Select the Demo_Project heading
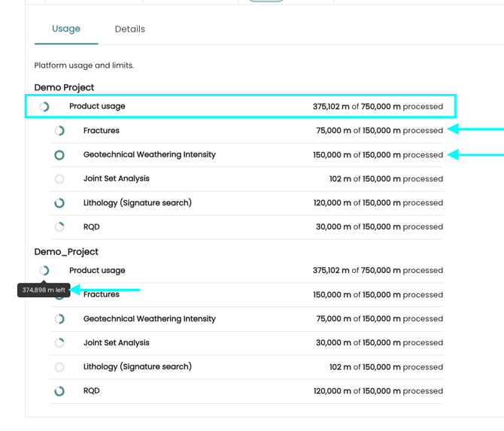This screenshot has width=504, height=431. click(66, 252)
